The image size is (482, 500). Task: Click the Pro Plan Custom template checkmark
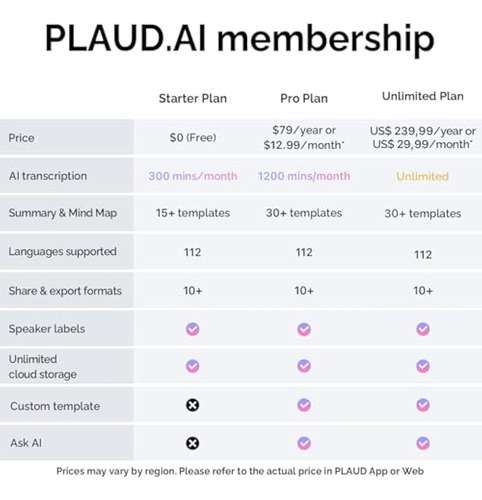304,405
